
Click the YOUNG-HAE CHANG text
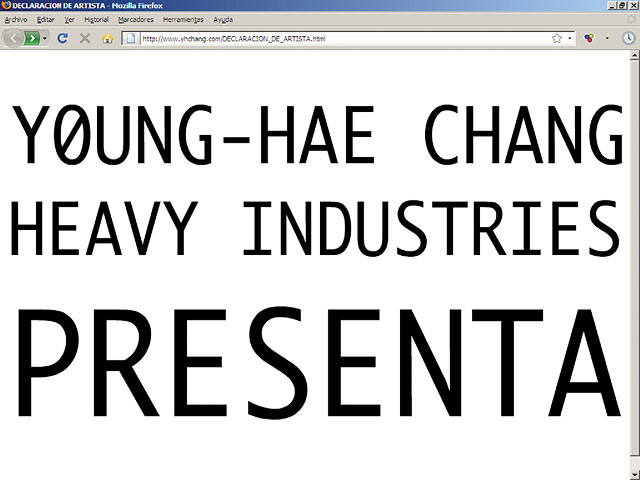[318, 135]
